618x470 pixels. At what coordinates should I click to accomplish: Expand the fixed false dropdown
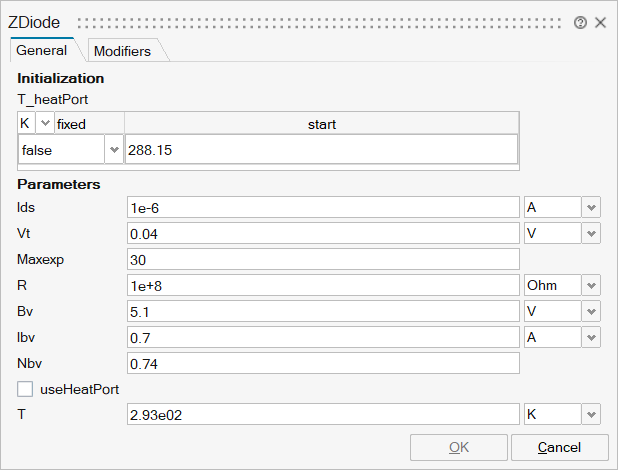coord(113,150)
